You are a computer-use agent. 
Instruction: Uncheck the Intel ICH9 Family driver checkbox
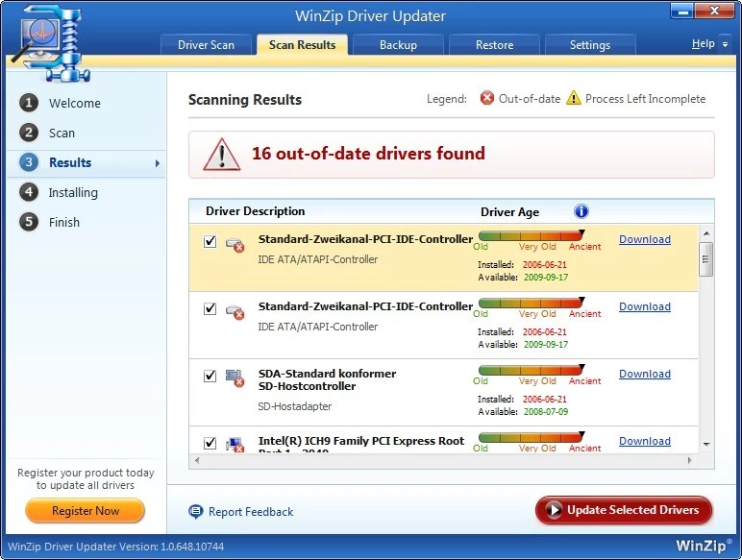click(210, 443)
